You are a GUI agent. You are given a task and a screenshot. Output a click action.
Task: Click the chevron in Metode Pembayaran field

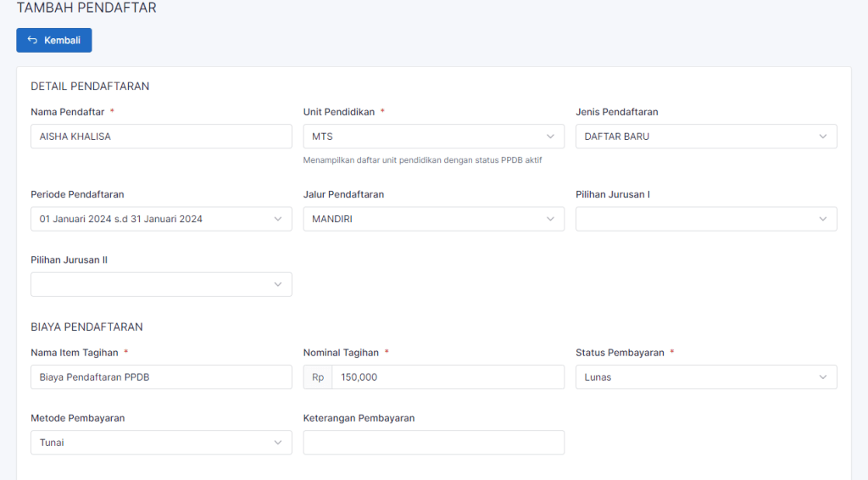pyautogui.click(x=277, y=443)
